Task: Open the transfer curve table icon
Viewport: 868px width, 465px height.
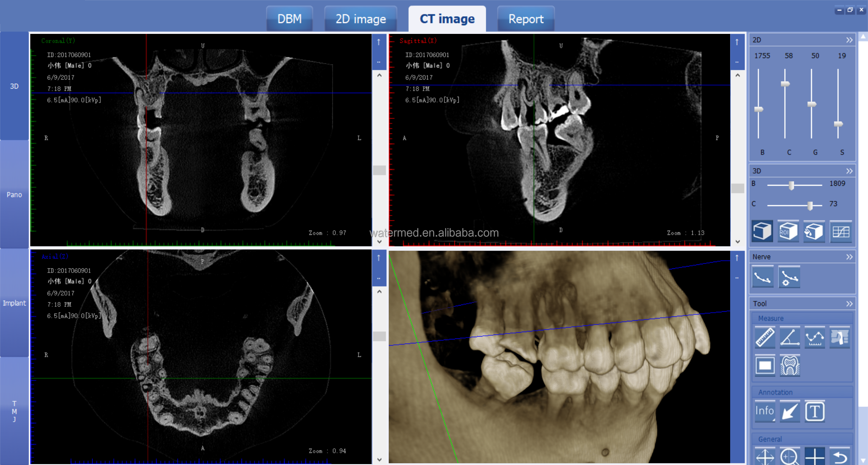Action: (x=841, y=231)
